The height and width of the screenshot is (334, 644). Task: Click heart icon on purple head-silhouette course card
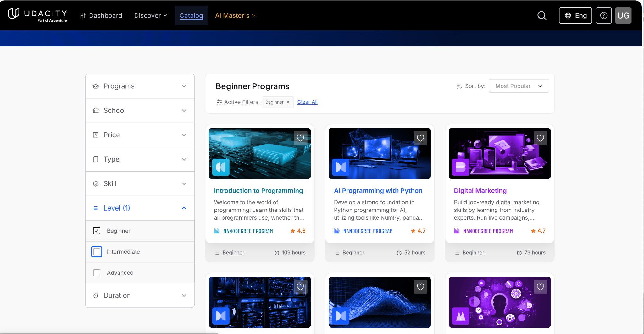coord(541,287)
